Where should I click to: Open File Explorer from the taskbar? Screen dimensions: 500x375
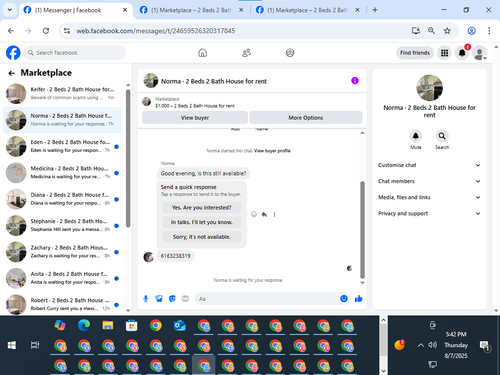[x=108, y=325]
